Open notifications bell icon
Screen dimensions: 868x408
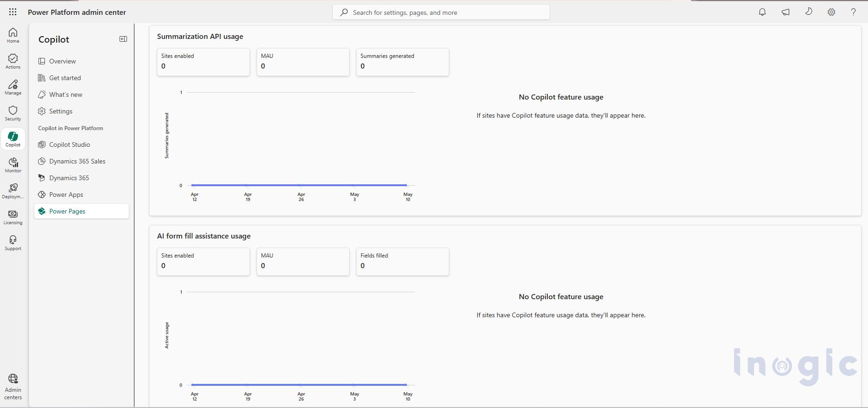pyautogui.click(x=762, y=12)
